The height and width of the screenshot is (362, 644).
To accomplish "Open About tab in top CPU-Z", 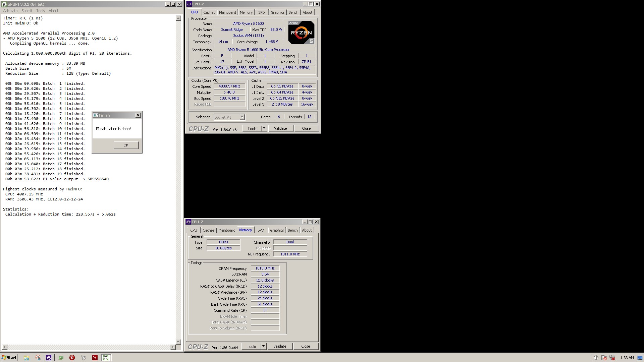I will (x=308, y=12).
